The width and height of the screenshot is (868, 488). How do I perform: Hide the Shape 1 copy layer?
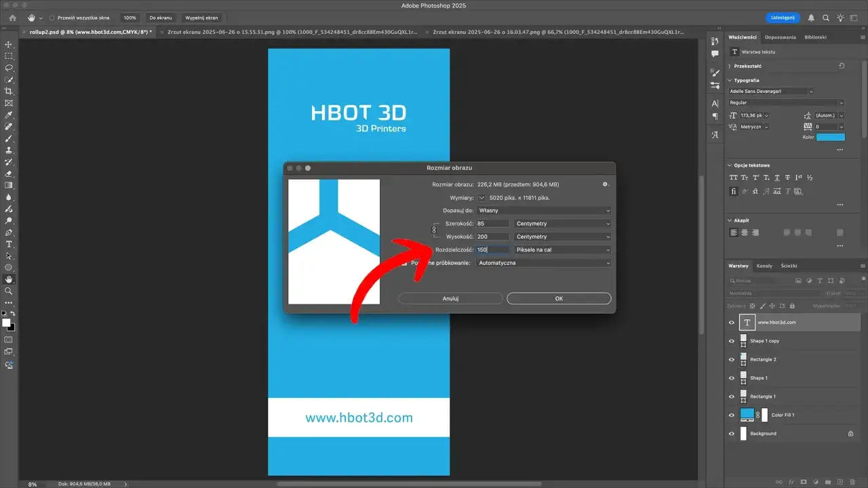732,341
